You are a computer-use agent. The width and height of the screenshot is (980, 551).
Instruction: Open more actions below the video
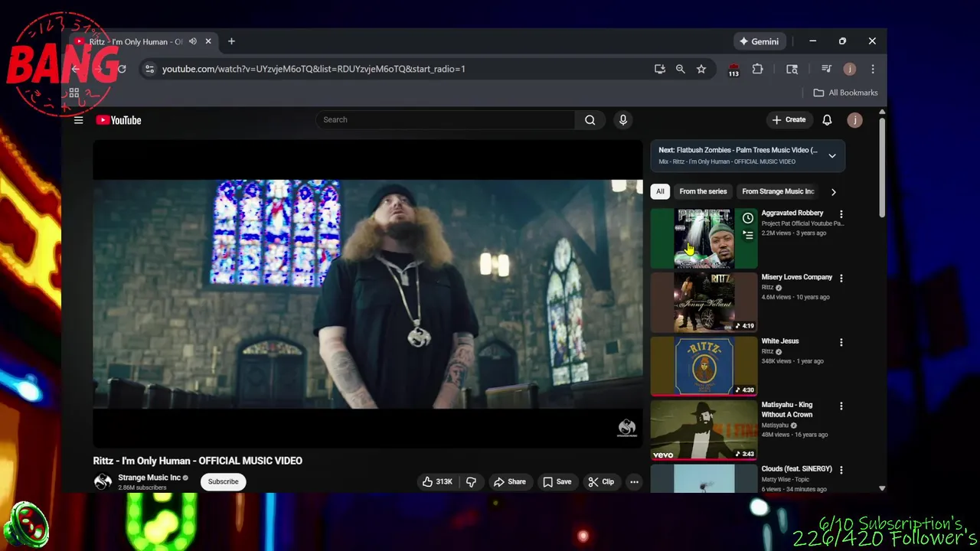[x=634, y=481]
